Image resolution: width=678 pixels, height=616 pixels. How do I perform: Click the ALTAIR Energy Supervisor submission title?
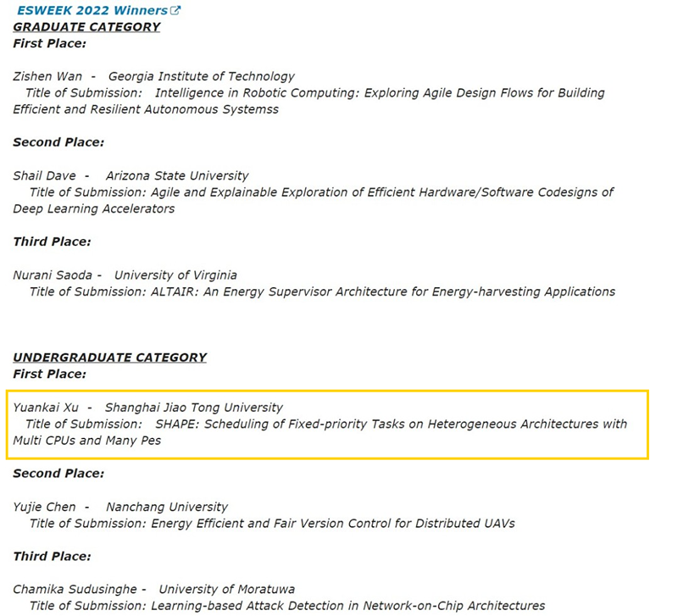383,291
